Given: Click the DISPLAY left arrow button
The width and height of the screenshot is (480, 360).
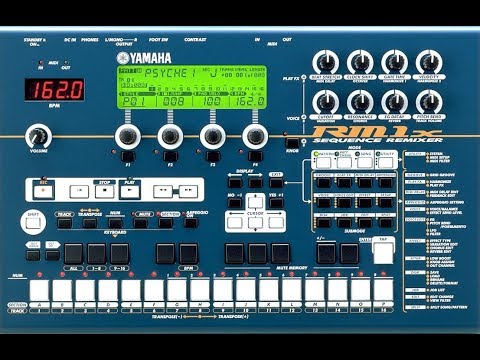Looking at the screenshot, I should point(235,182).
